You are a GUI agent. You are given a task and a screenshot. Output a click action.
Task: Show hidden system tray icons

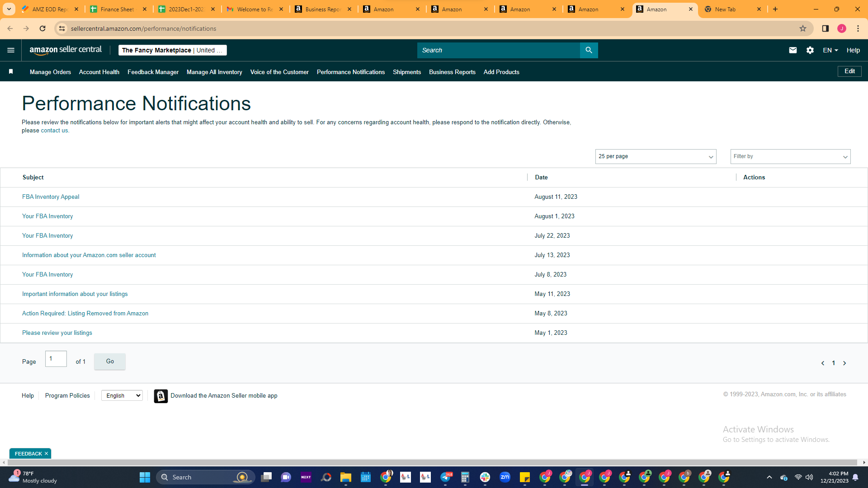pyautogui.click(x=769, y=477)
